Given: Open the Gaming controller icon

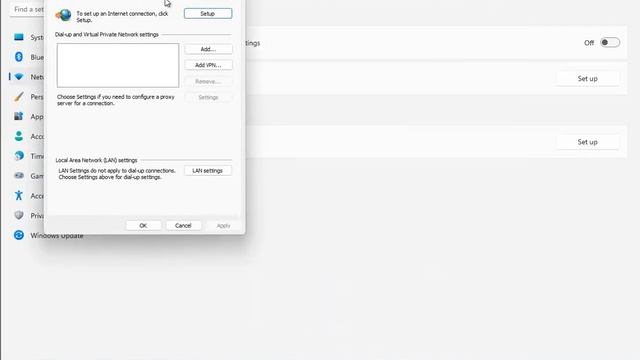Looking at the screenshot, I should [x=19, y=176].
